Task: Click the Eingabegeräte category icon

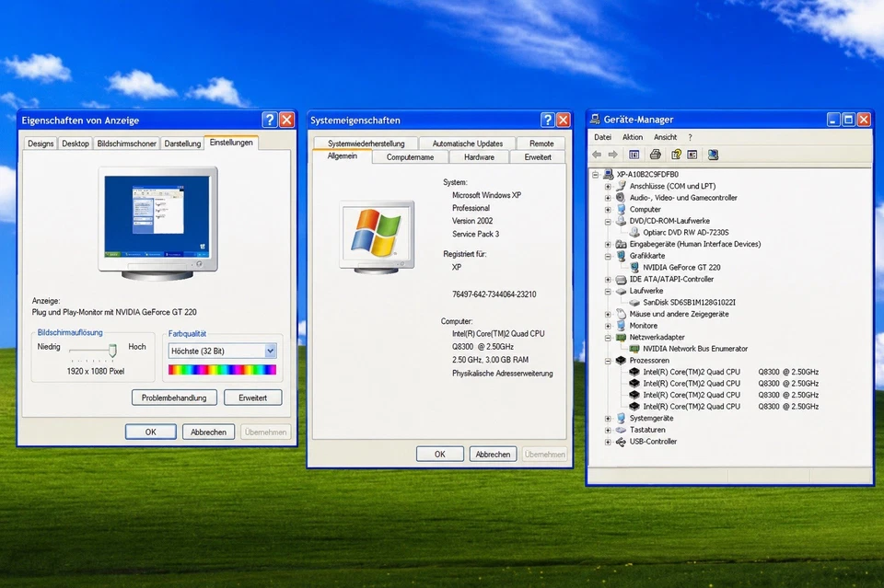Action: click(621, 244)
